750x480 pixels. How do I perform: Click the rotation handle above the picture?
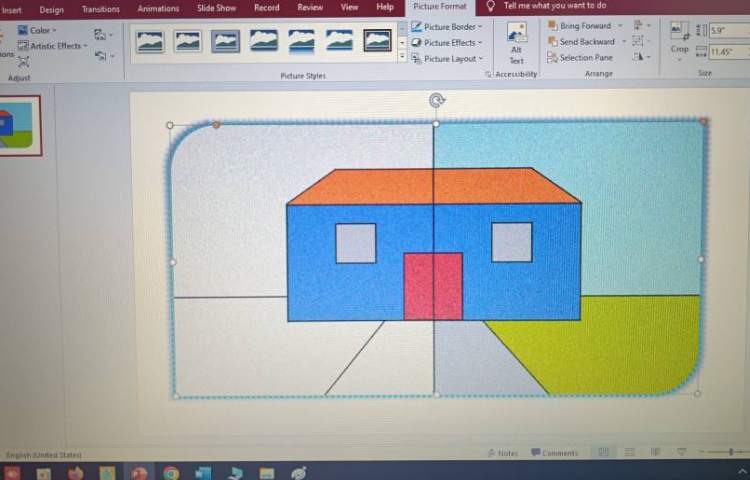coord(436,100)
